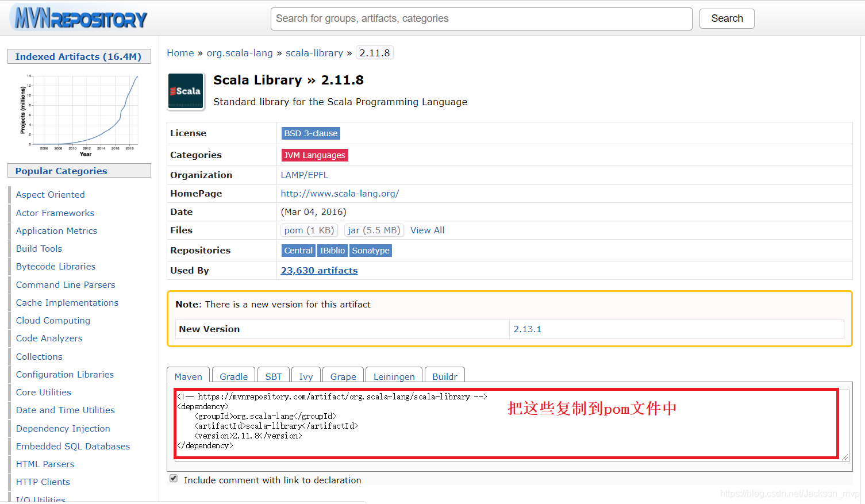Screen dimensions: 865x504
Task: Open the LAMP/EPFL organization link
Action: [305, 175]
